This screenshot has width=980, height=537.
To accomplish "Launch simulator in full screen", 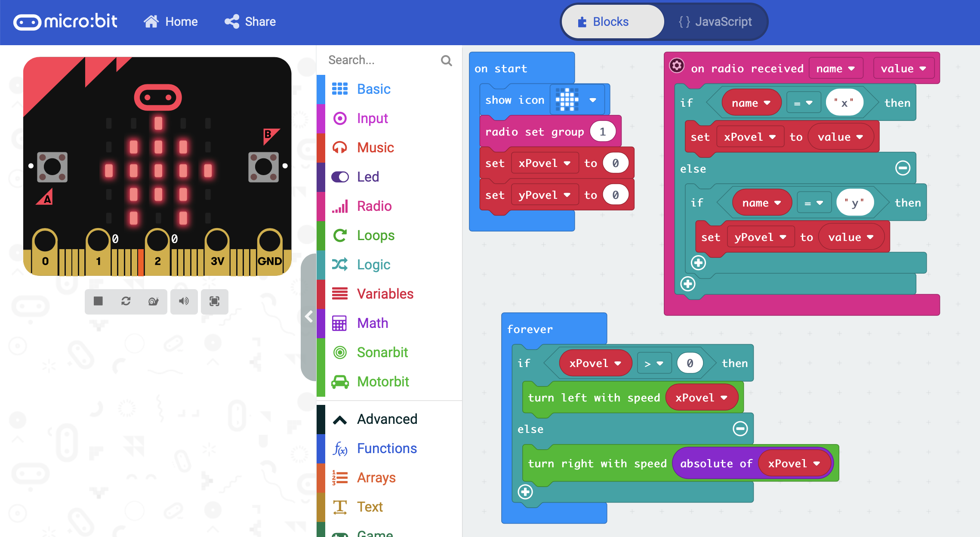I will coord(214,301).
